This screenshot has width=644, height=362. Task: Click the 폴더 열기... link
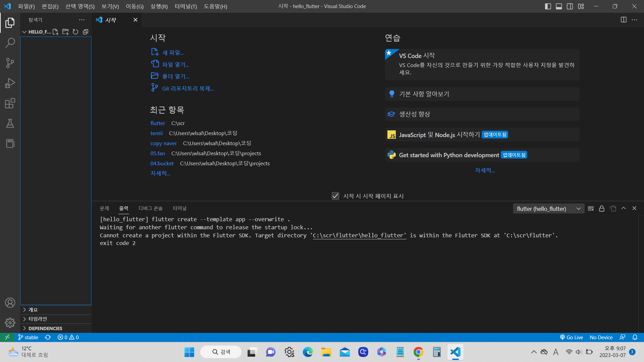pos(175,76)
